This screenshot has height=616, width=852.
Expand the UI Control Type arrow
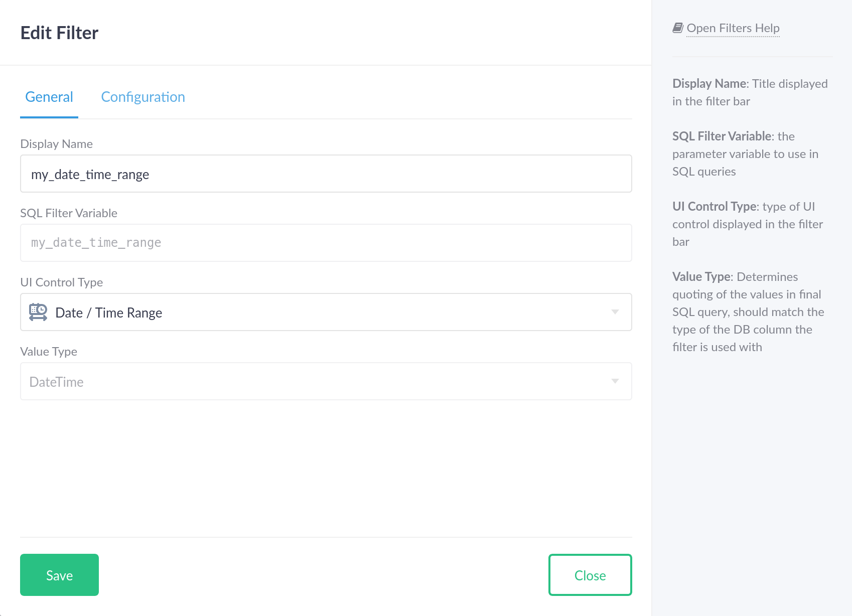pos(615,312)
